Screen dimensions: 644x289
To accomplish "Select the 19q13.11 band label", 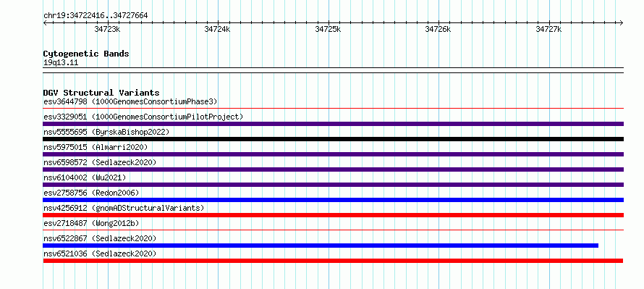I will point(61,63).
